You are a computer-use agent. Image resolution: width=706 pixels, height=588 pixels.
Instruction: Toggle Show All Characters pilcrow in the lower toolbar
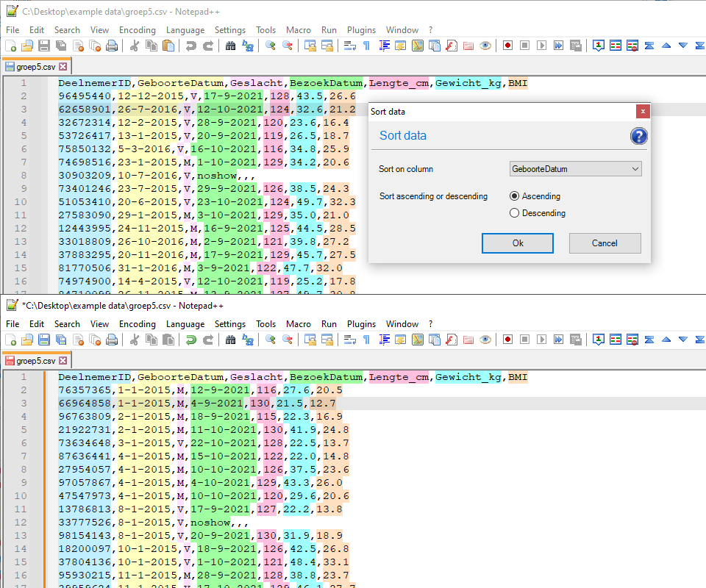[367, 340]
